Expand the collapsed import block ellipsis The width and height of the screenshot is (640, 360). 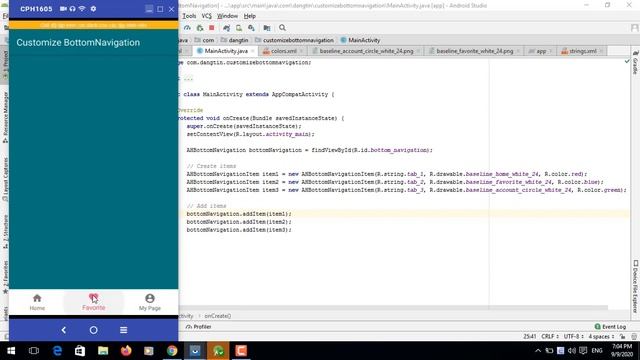tap(188, 78)
